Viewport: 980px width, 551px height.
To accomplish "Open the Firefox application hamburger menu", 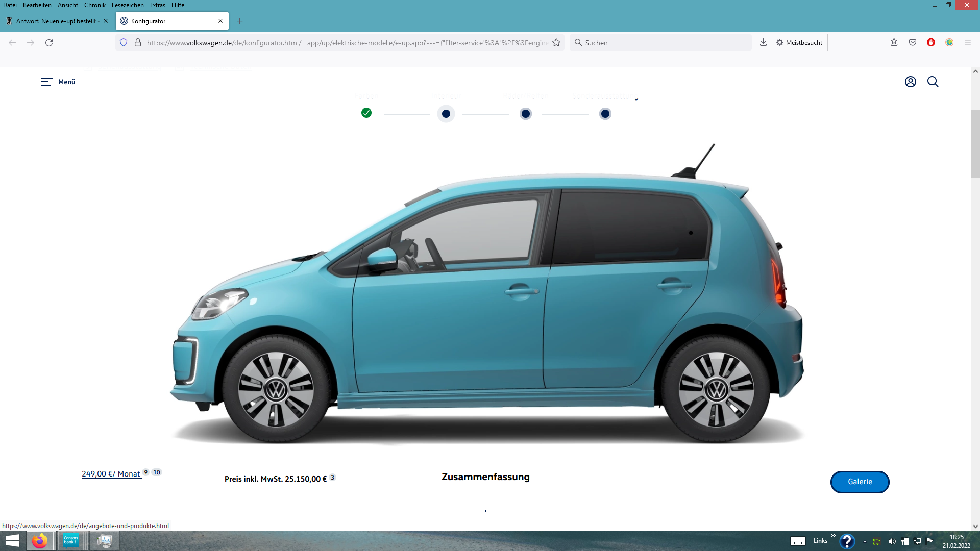I will [968, 43].
